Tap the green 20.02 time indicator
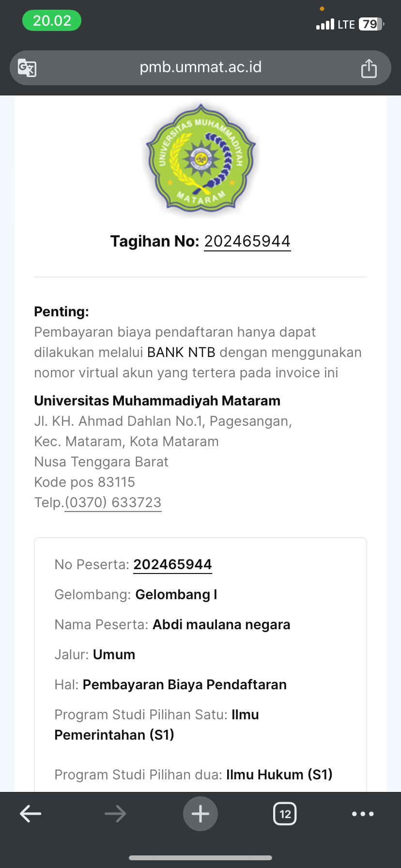The image size is (401, 868). [x=52, y=21]
